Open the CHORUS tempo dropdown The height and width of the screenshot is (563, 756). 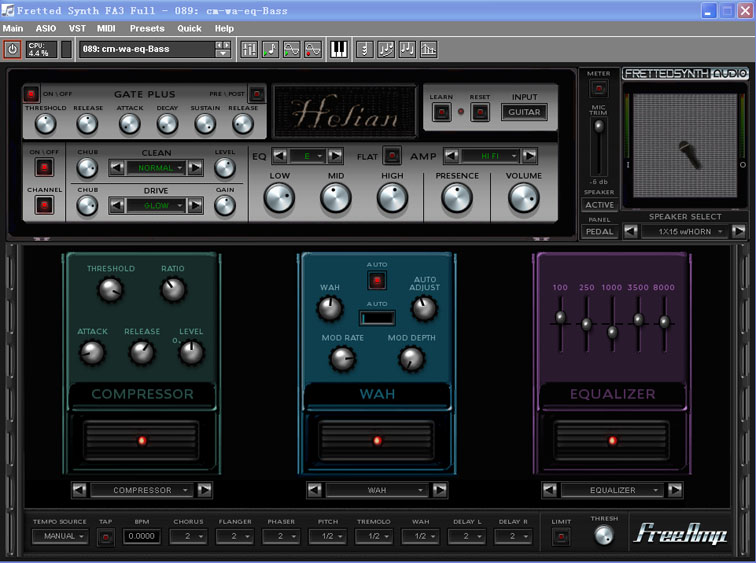click(189, 536)
